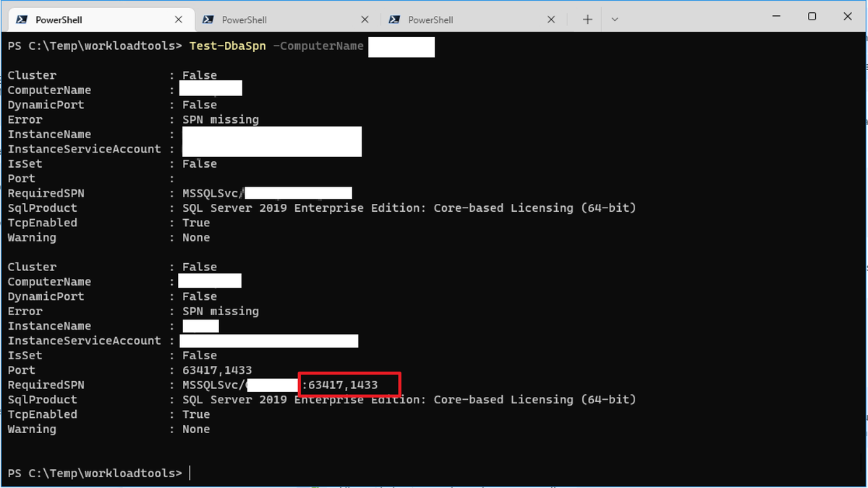Screen dimensions: 868x488
Task: Click 'SPN missing' in first output block
Action: pos(221,119)
